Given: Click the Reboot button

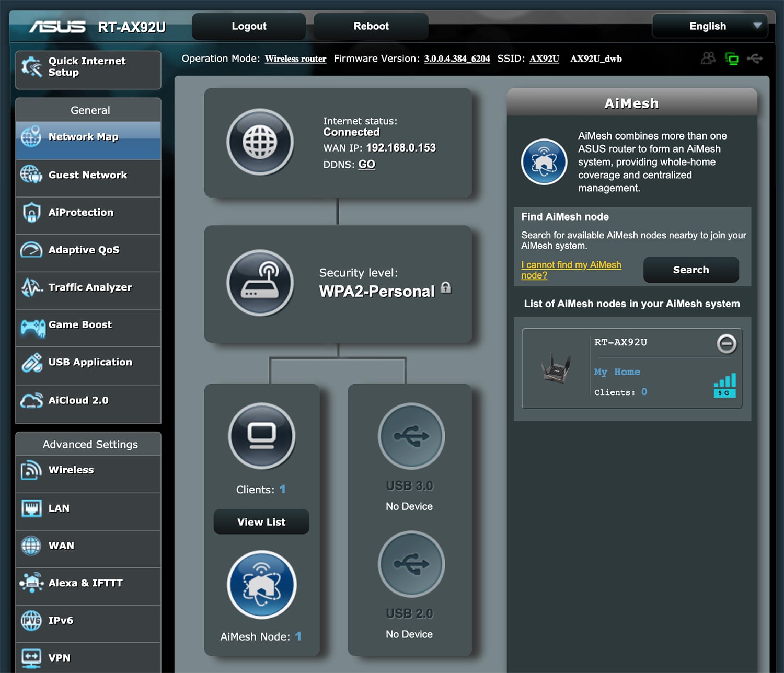Looking at the screenshot, I should (371, 26).
